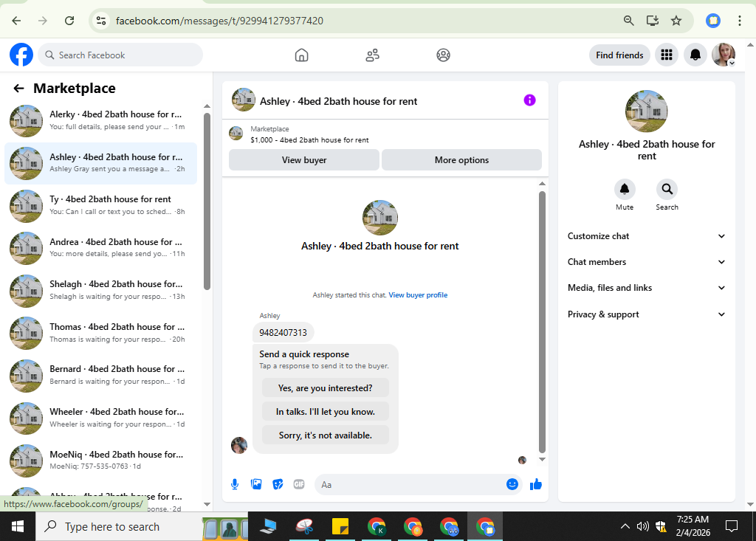Send a thumbs-up like
The image size is (756, 541).
536,484
